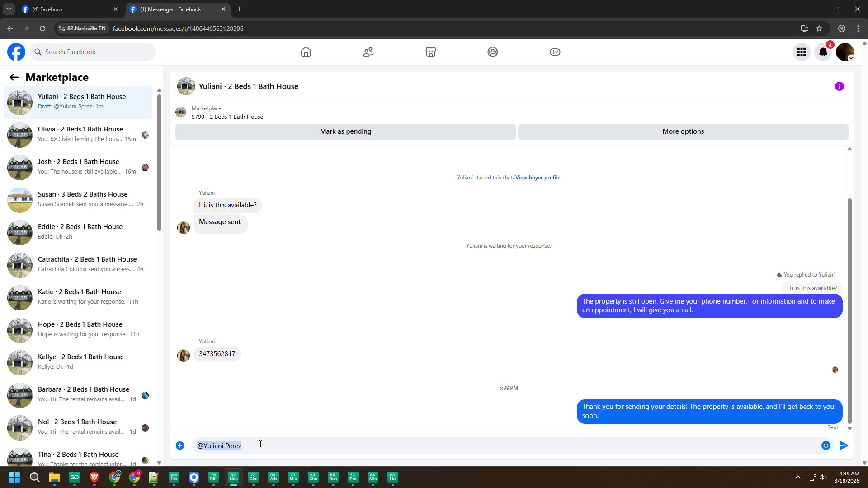Open Nol 2 Beds 1 Bath conversation

pos(78,427)
